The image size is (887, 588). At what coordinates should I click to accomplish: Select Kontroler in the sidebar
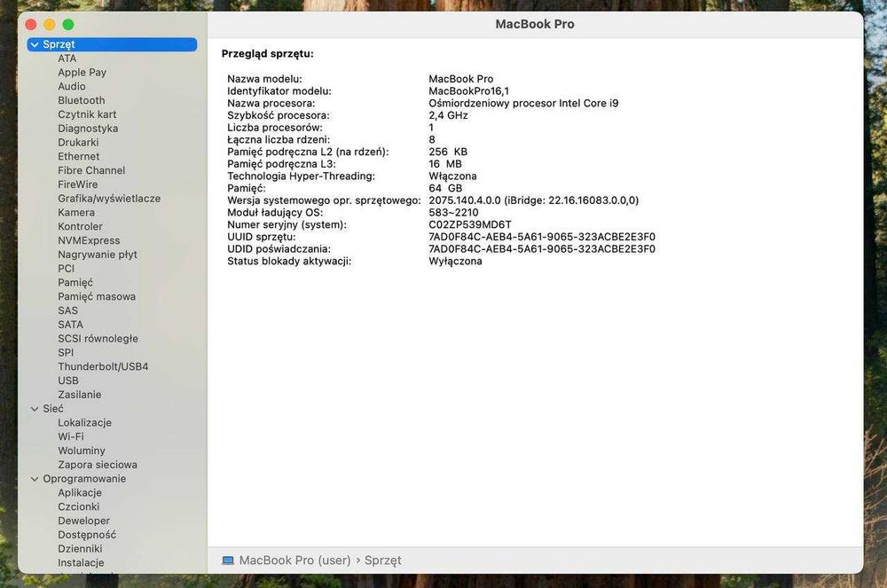[81, 226]
